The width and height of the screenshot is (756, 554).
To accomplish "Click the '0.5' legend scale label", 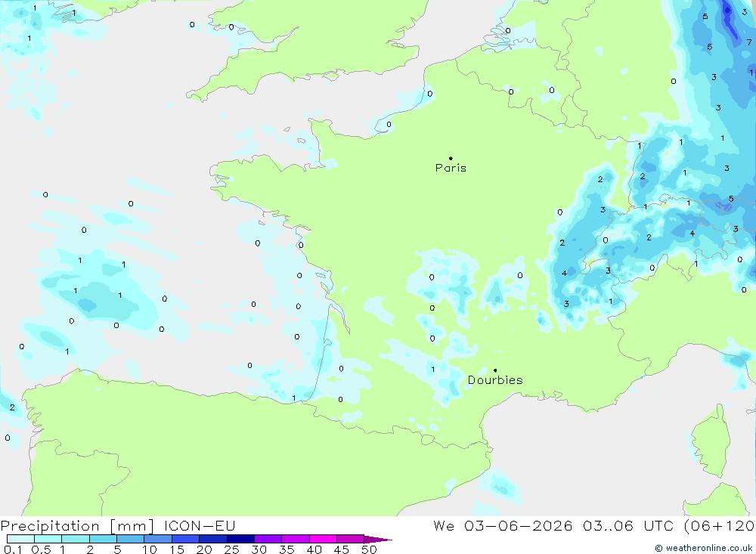I will tap(41, 549).
